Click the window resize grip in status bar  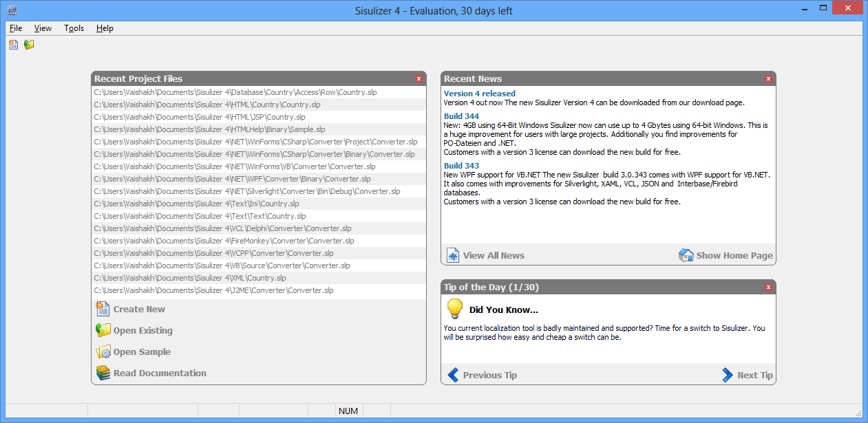pos(858,413)
